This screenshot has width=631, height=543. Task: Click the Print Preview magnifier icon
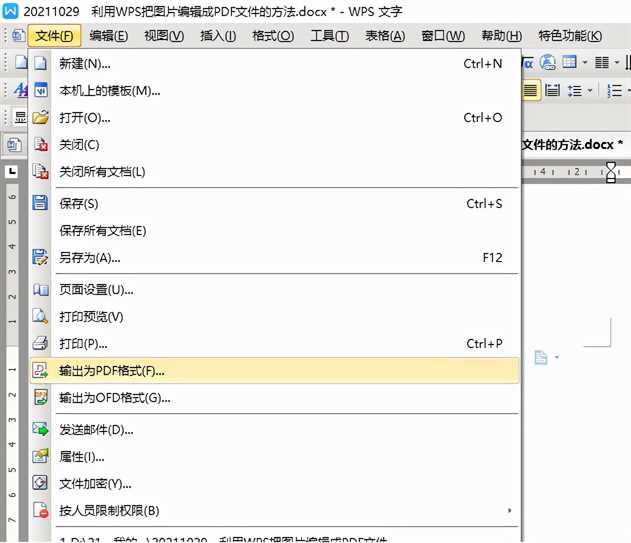click(x=41, y=317)
